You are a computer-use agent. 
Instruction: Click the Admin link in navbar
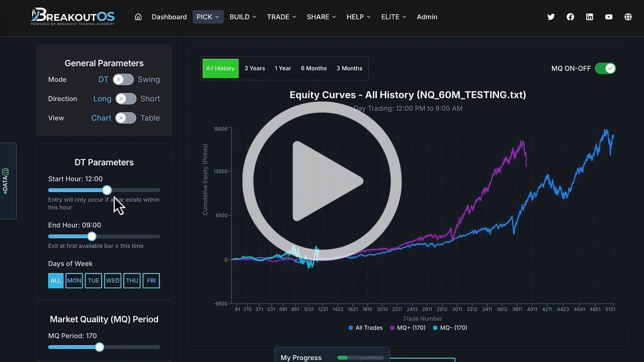(427, 17)
